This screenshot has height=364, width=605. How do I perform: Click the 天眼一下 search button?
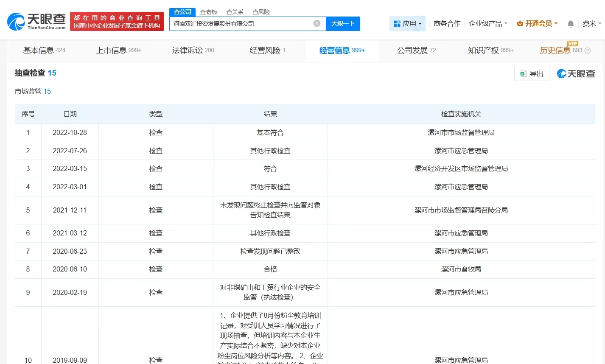(x=343, y=23)
